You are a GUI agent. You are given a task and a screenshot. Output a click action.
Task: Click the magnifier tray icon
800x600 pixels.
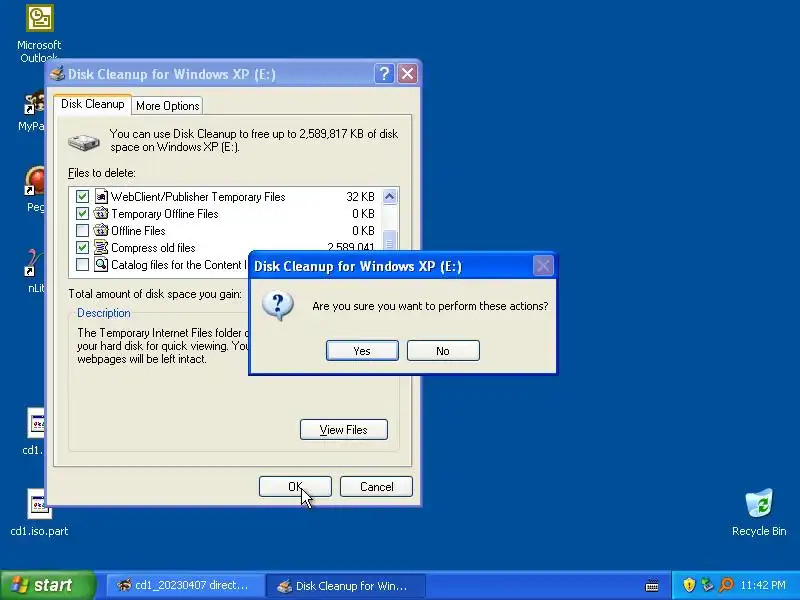726,585
